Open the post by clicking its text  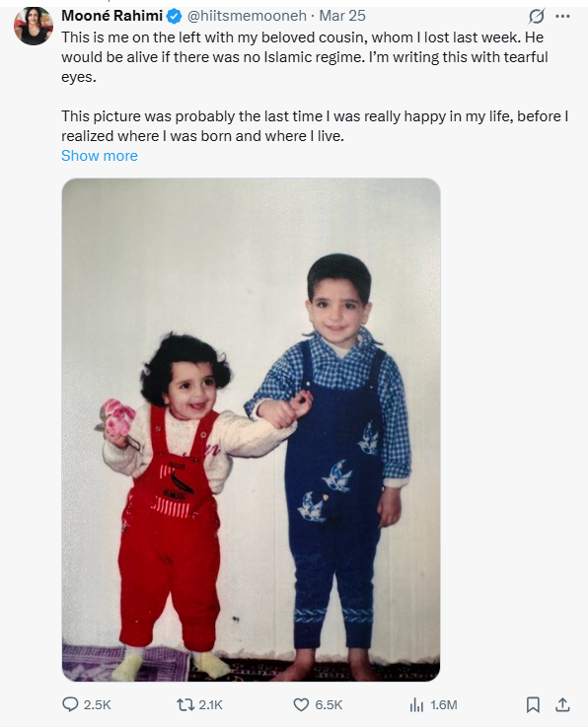point(315,87)
